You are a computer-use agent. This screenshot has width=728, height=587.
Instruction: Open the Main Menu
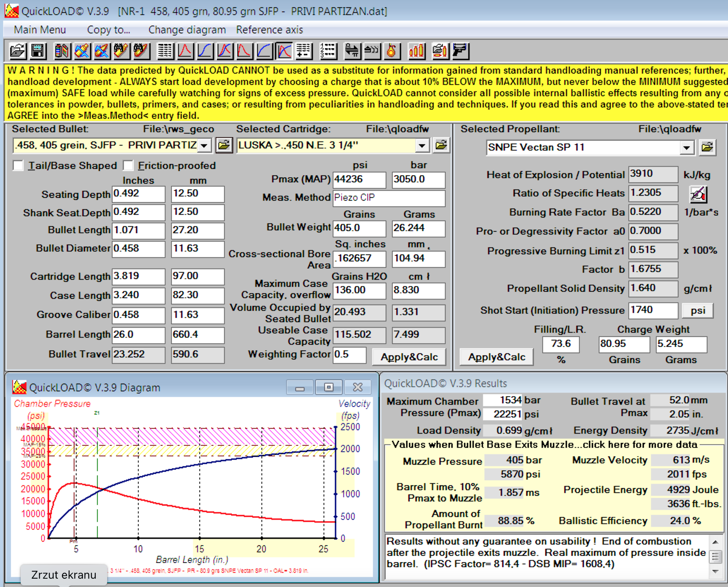[40, 30]
